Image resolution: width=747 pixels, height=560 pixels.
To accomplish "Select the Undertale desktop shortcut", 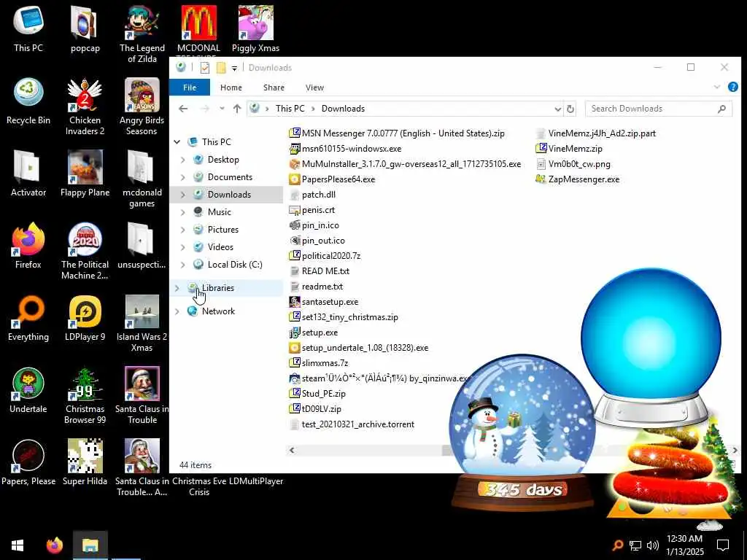I will pyautogui.click(x=28, y=389).
